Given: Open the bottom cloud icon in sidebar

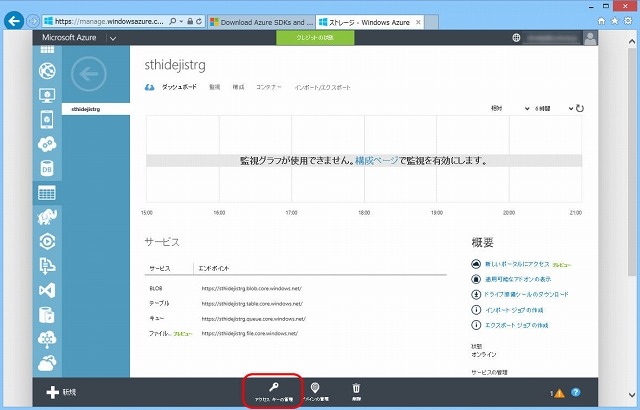Looking at the screenshot, I should point(47,363).
